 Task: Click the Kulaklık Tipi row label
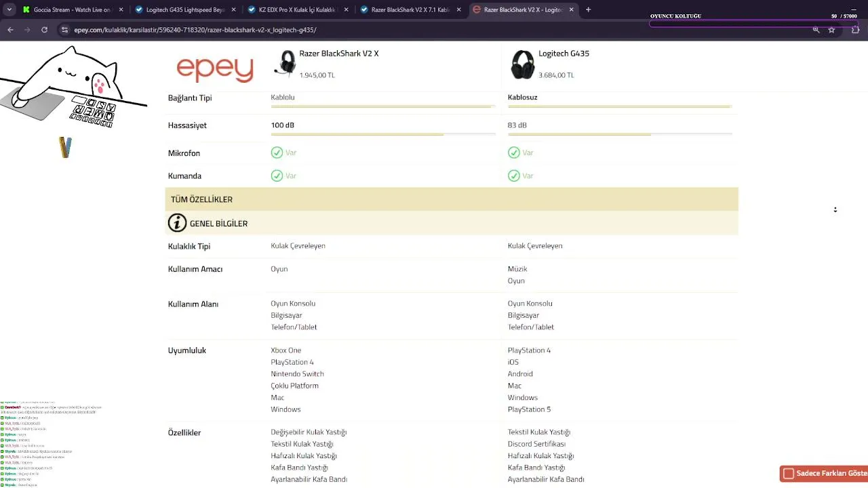[189, 246]
